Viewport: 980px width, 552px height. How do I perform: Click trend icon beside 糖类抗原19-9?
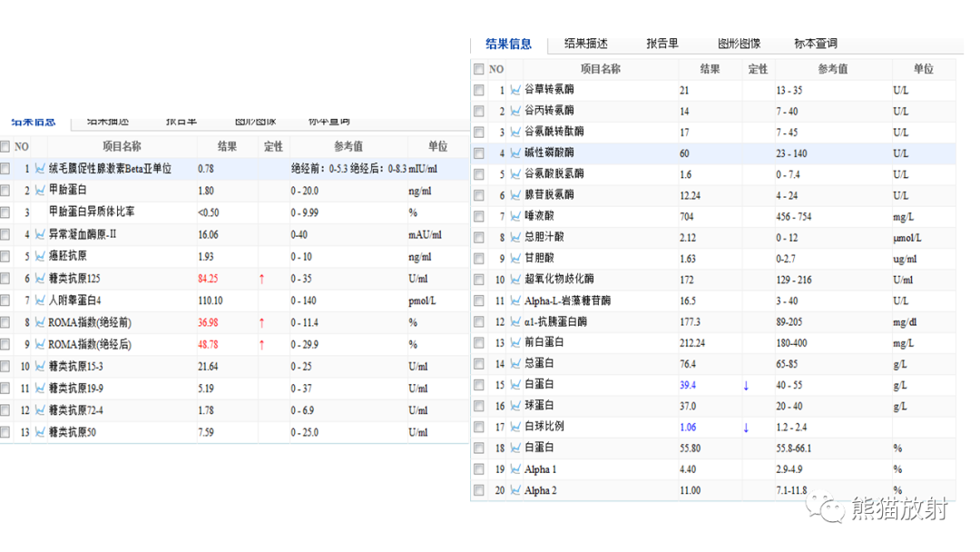point(40,389)
